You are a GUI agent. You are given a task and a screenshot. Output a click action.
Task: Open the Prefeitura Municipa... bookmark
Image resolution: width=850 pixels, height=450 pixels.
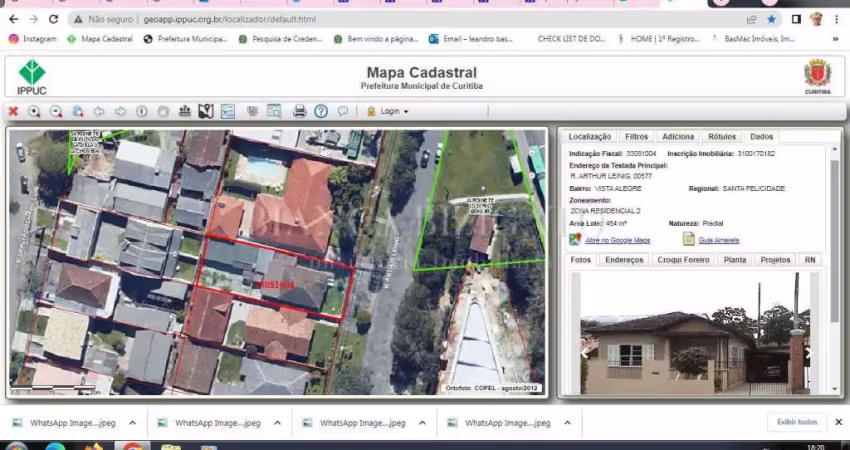(185, 39)
